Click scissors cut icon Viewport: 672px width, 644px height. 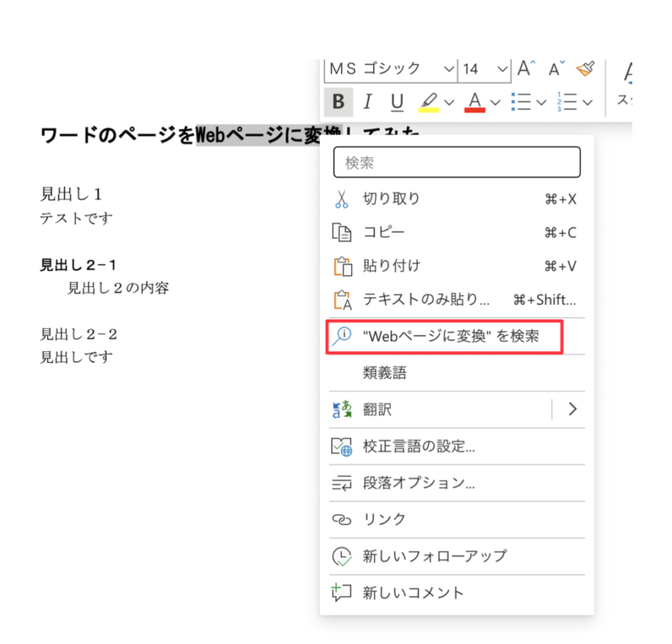341,199
